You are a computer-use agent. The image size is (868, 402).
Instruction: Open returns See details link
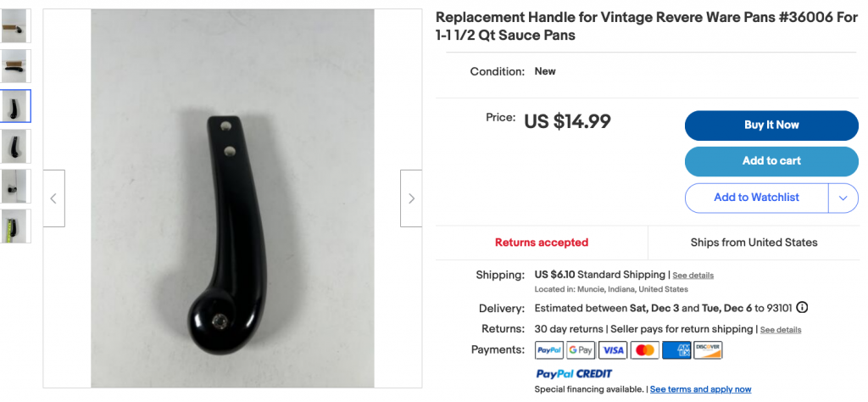(781, 329)
